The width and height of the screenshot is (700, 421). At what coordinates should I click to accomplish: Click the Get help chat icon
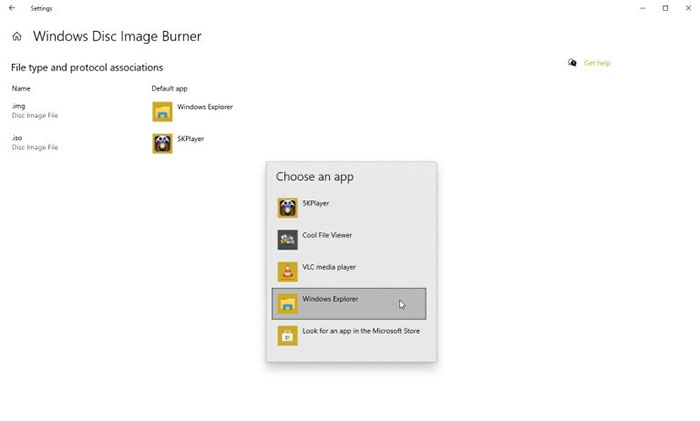point(572,63)
